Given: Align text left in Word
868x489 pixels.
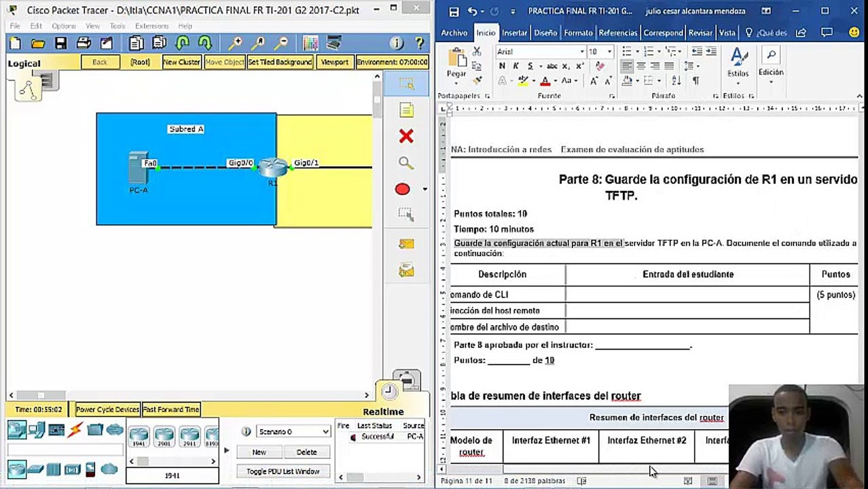Looking at the screenshot, I should tap(627, 66).
